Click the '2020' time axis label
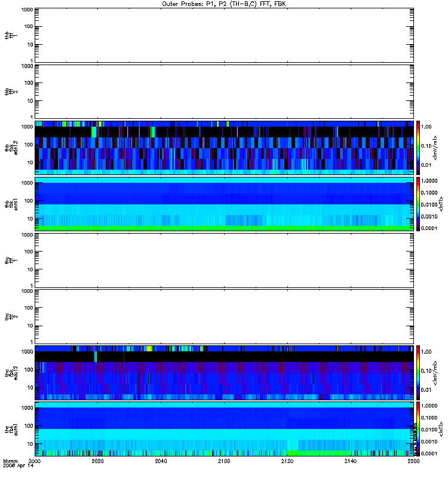Screen dimensions: 448x478 pyautogui.click(x=97, y=461)
